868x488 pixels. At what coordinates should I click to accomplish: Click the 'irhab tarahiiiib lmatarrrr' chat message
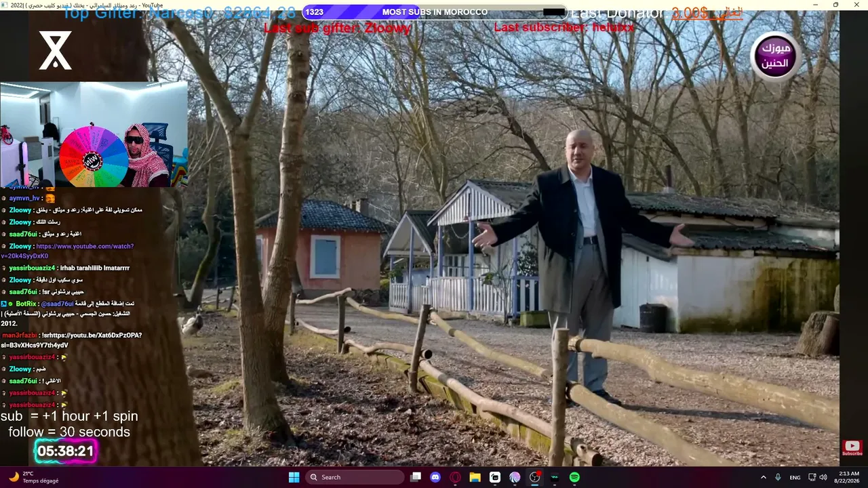(x=95, y=268)
